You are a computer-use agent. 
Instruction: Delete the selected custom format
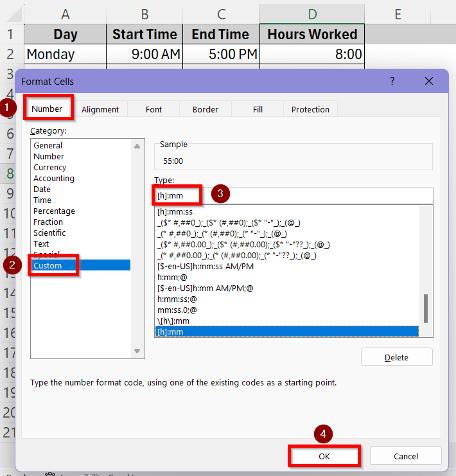[396, 357]
